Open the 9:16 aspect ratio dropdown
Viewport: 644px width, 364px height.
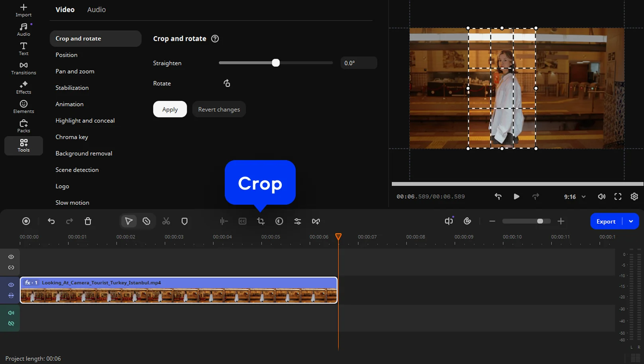tap(575, 197)
